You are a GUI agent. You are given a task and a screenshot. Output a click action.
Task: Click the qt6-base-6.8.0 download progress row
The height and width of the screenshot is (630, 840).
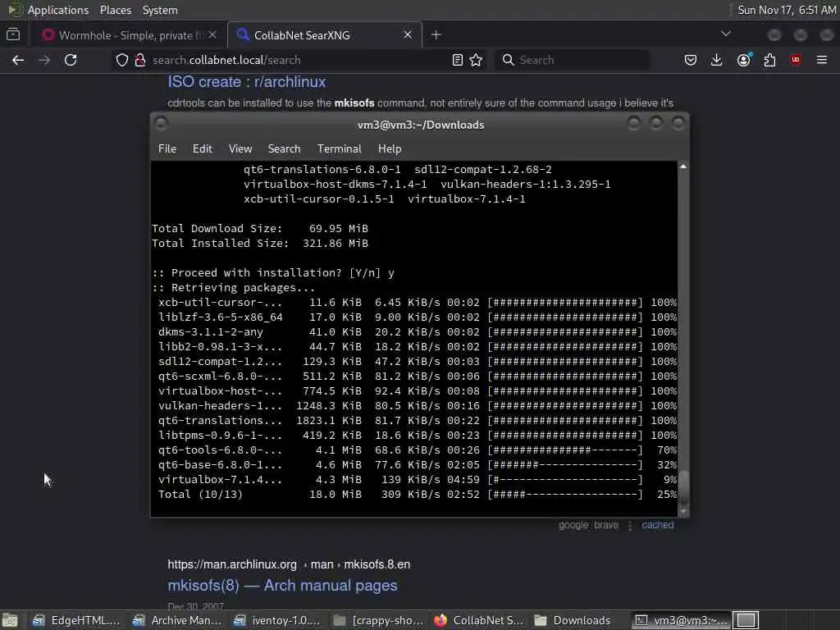[418, 465]
